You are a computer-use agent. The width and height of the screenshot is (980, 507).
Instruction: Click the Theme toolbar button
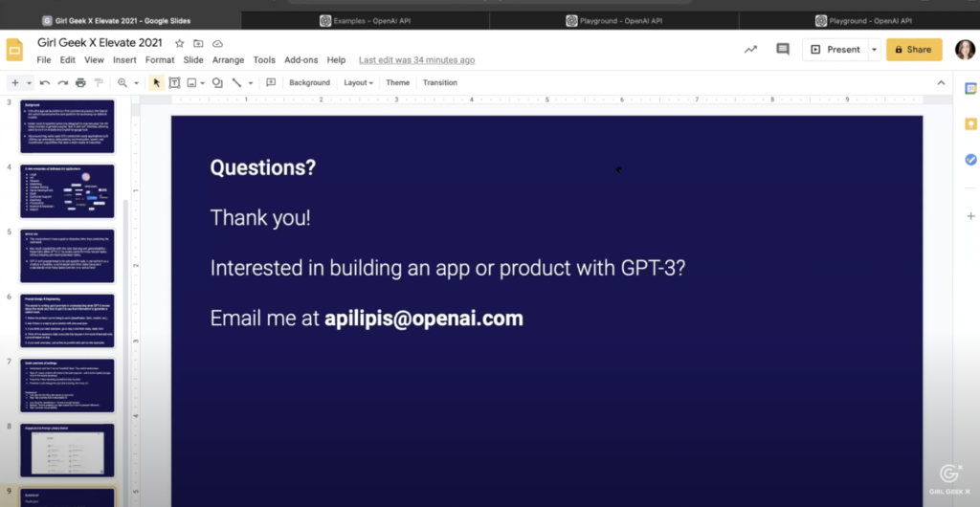397,82
